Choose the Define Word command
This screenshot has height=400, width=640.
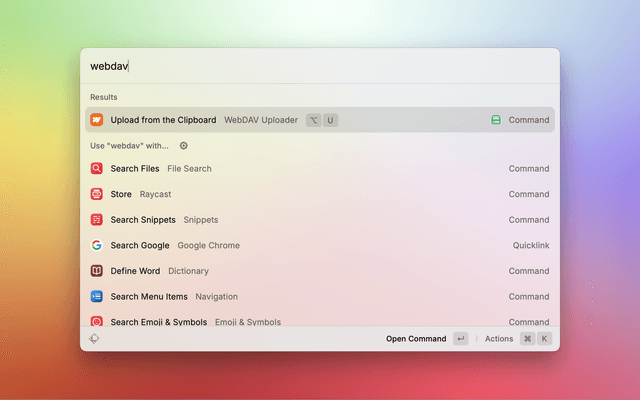point(135,271)
